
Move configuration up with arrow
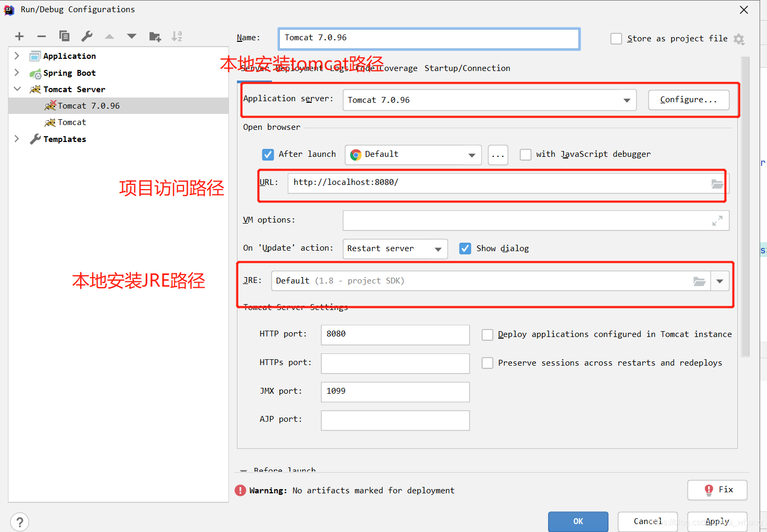pos(109,36)
